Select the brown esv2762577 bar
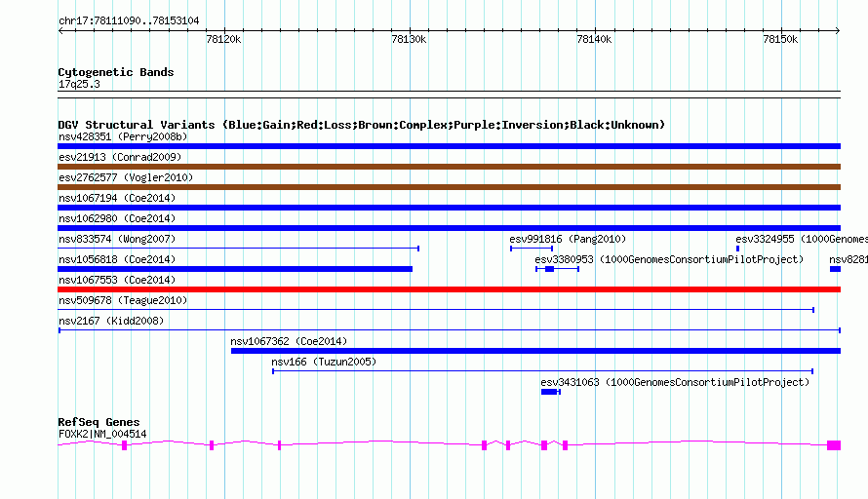 tap(449, 187)
